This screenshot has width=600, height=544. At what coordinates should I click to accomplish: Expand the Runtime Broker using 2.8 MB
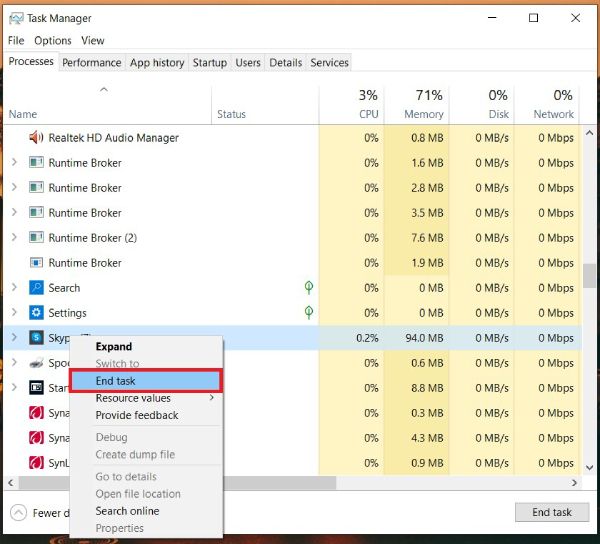tap(14, 187)
